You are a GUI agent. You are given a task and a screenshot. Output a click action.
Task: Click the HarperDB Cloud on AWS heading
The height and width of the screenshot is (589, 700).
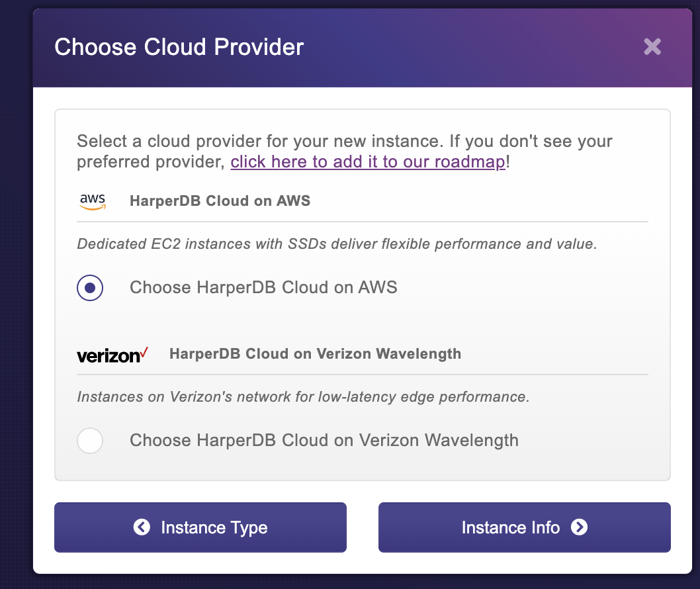click(220, 201)
